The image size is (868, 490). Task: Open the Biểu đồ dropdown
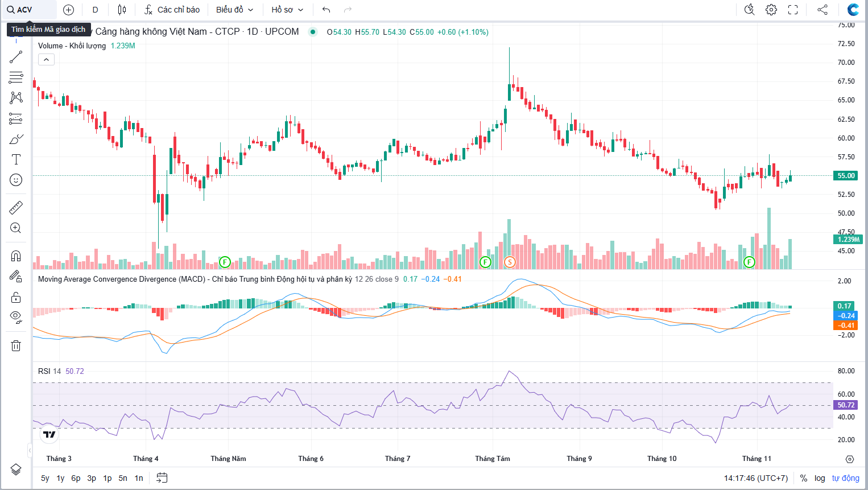[x=234, y=10]
